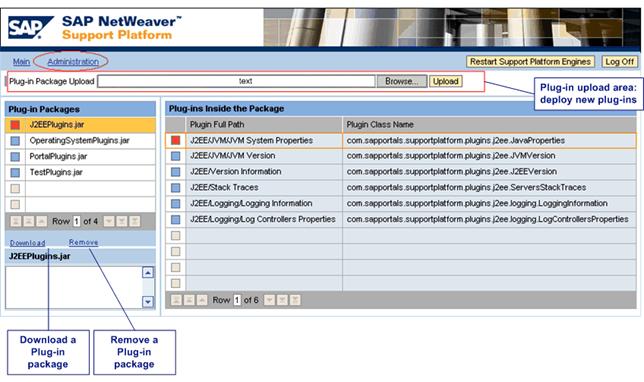Click last-row icon in Plug-ins Inside pager

coord(295,300)
